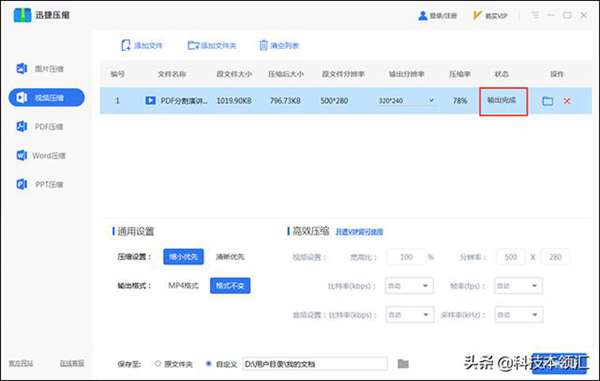Click the 开通VIP link beside 高效压缩

(x=359, y=232)
